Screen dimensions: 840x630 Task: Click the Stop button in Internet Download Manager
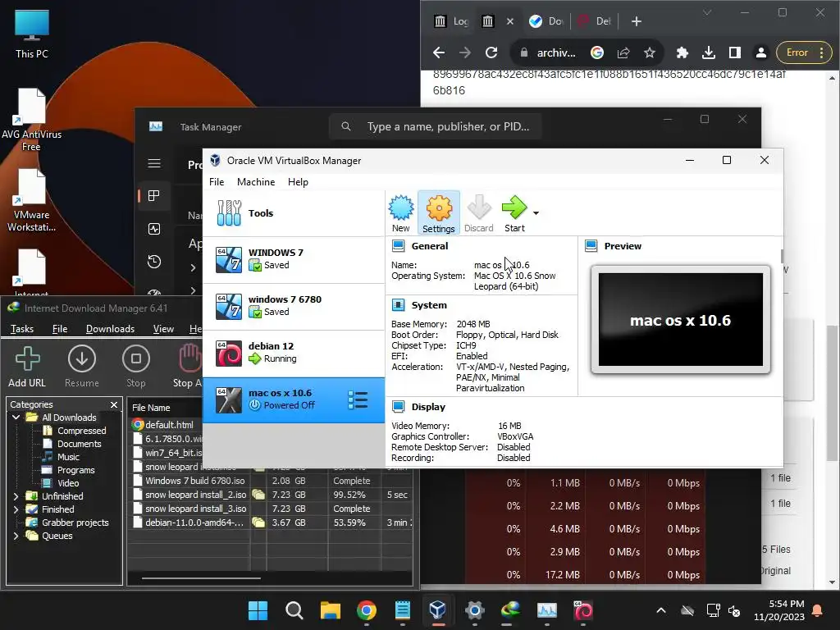[135, 367]
